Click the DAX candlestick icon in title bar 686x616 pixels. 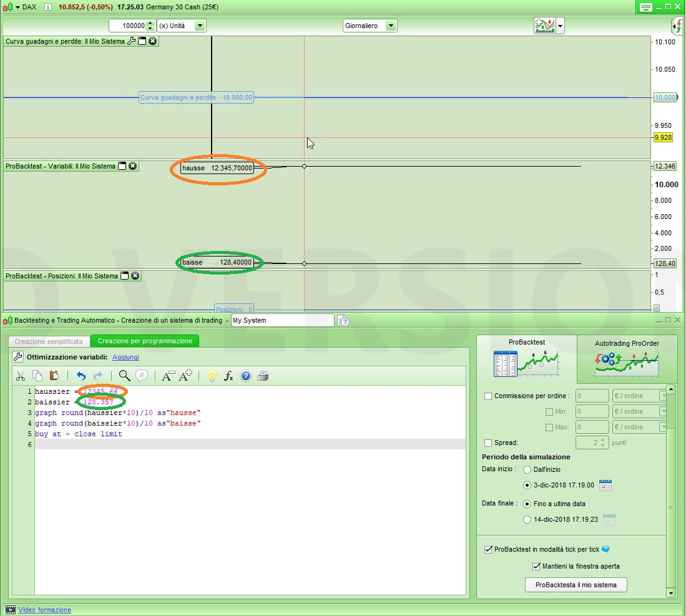tap(8, 7)
